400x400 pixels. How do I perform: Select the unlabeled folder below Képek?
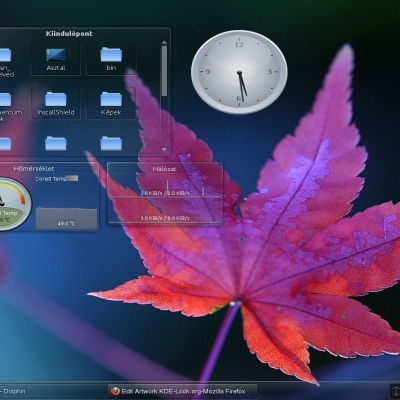(111, 144)
